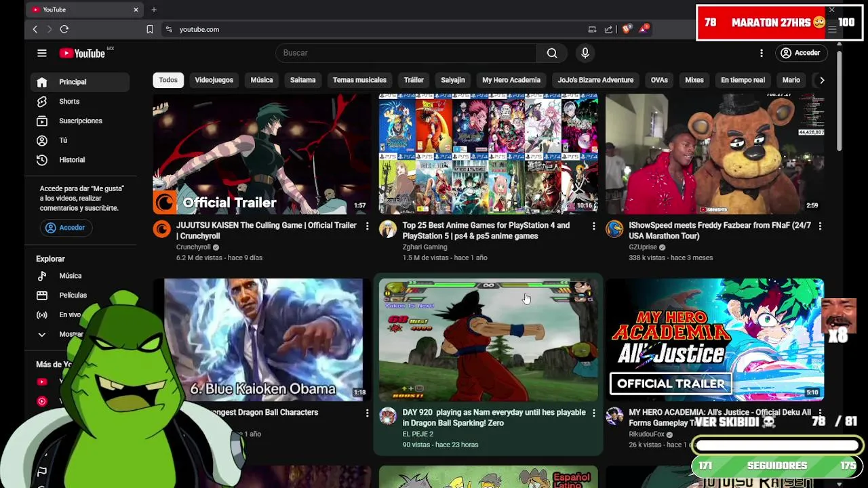Click the Acceder button in header
This screenshot has height=488, width=868.
tap(800, 53)
